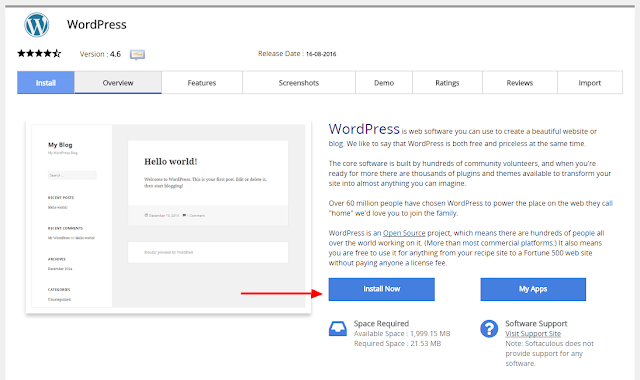Click the My Blog title in preview
The width and height of the screenshot is (640, 380).
tap(60, 144)
